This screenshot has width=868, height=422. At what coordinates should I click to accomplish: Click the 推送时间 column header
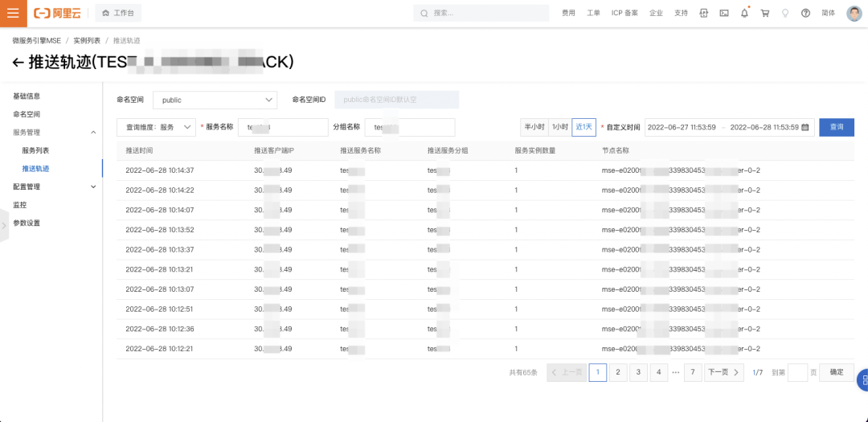click(x=139, y=150)
